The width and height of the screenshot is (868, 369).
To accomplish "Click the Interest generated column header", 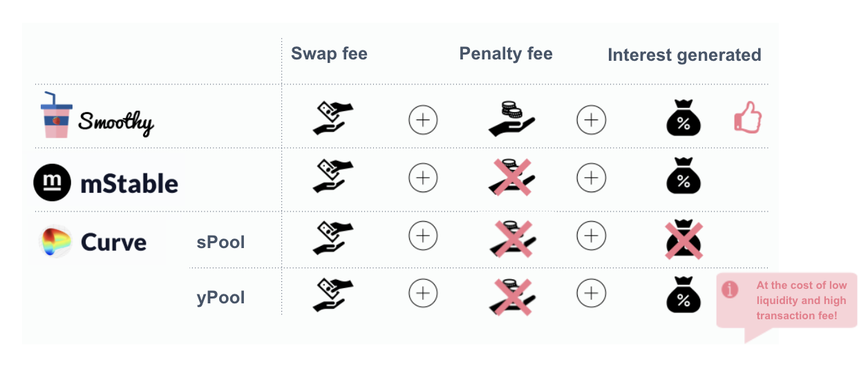I will (x=684, y=55).
